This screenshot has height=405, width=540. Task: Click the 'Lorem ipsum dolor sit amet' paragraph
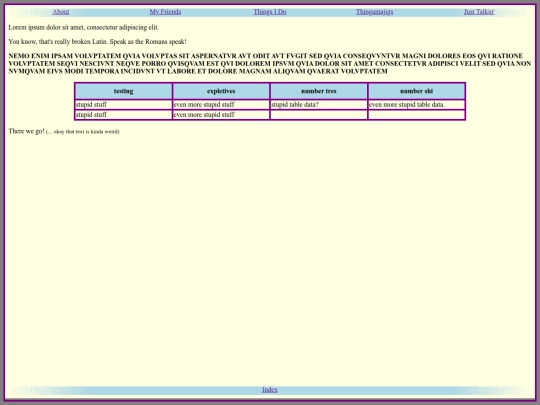(84, 27)
